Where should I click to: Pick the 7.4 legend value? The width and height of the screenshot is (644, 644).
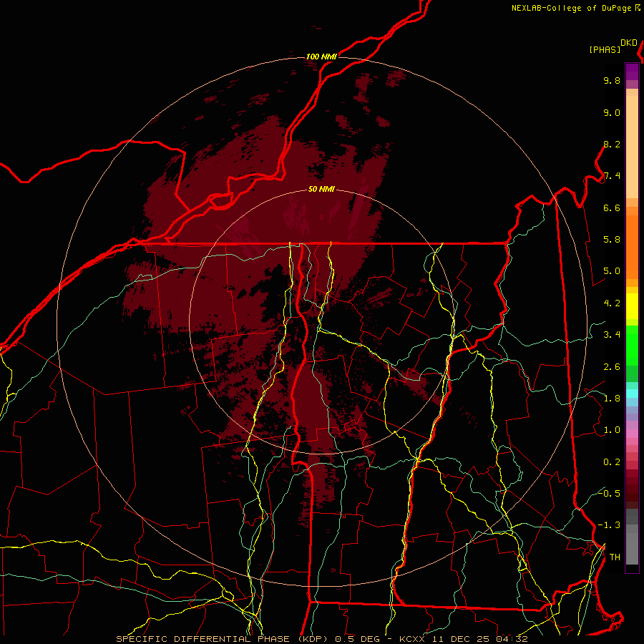612,176
